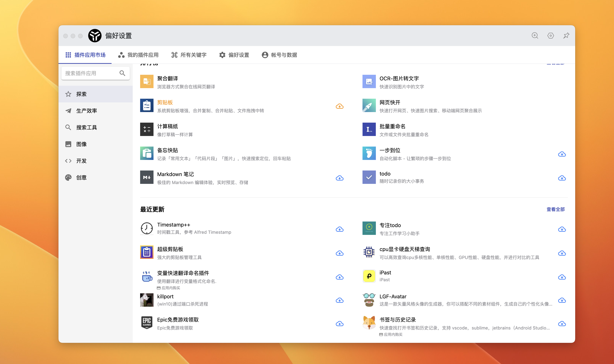The image size is (614, 364).
Task: Download the 剪贴板 plugin via orange cloud icon
Action: point(339,106)
